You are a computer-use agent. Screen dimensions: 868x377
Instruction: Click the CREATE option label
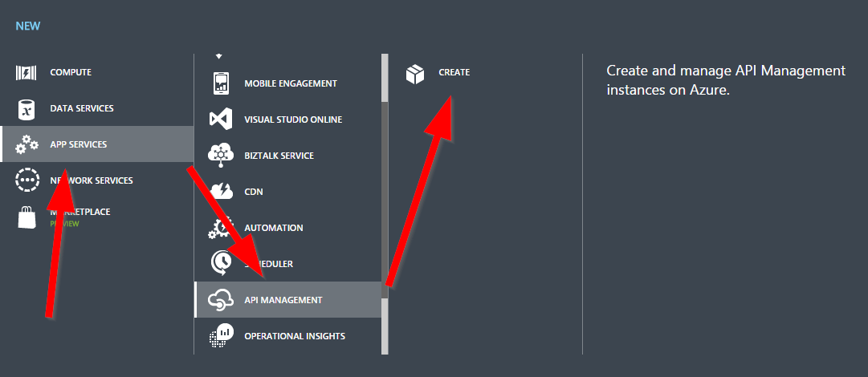click(454, 72)
